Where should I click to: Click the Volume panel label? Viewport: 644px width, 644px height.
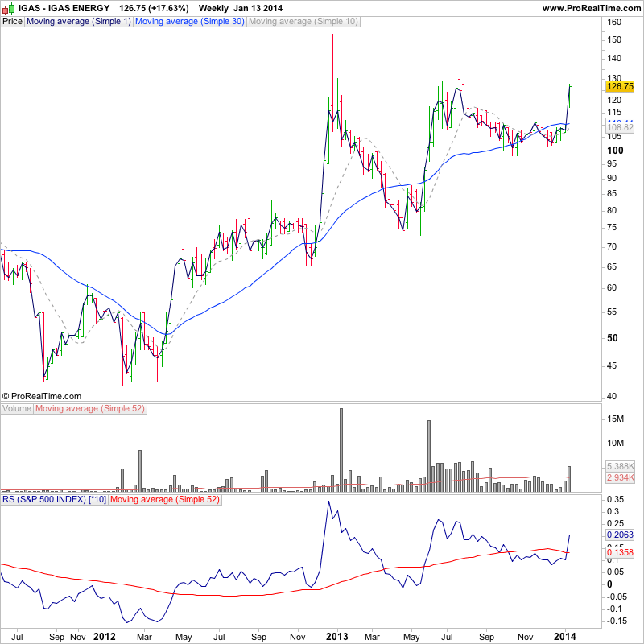click(17, 409)
